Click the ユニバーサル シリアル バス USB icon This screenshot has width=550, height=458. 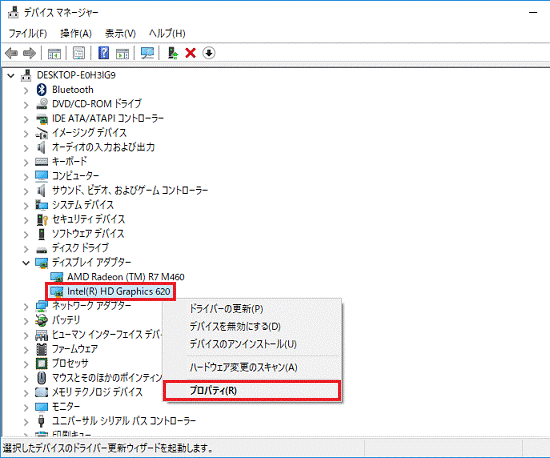click(41, 420)
